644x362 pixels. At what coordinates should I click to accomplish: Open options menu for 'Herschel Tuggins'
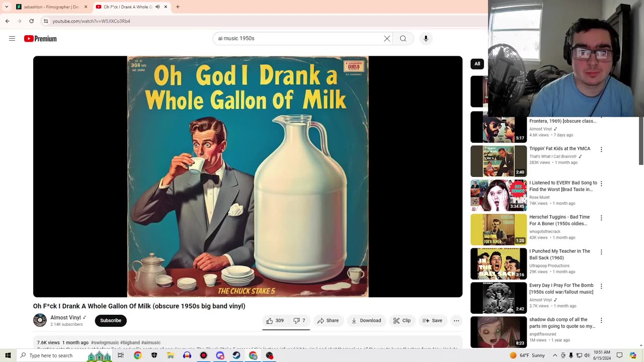coord(601,218)
